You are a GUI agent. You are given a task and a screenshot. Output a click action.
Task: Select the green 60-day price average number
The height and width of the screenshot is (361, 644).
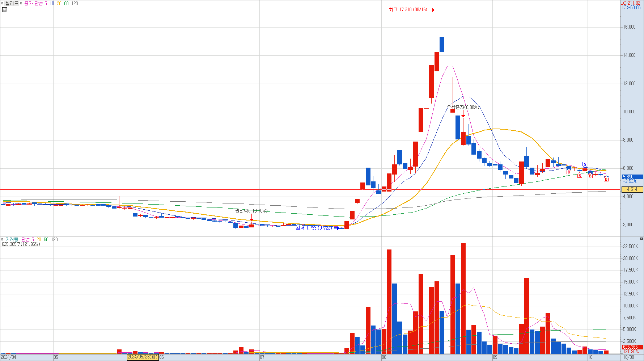[x=66, y=3]
